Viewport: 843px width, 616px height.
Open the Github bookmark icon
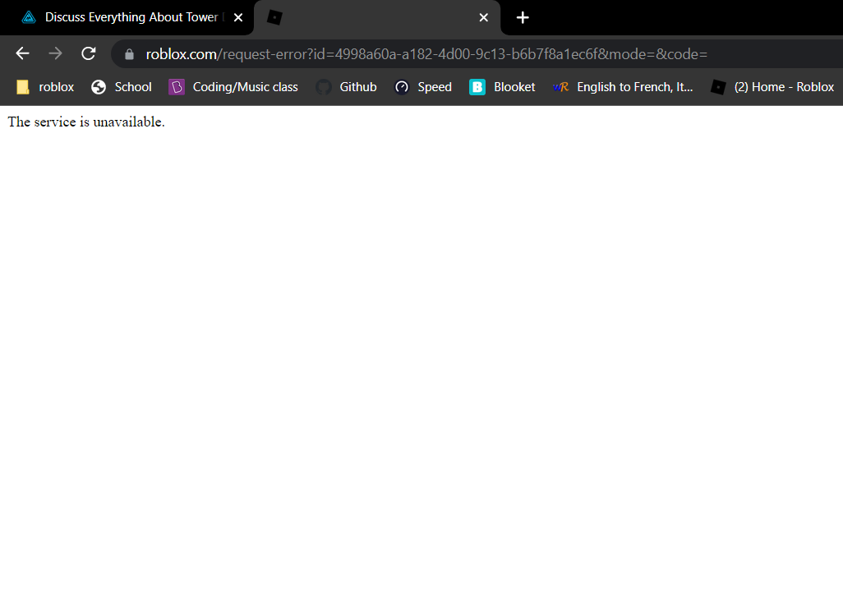click(x=322, y=86)
